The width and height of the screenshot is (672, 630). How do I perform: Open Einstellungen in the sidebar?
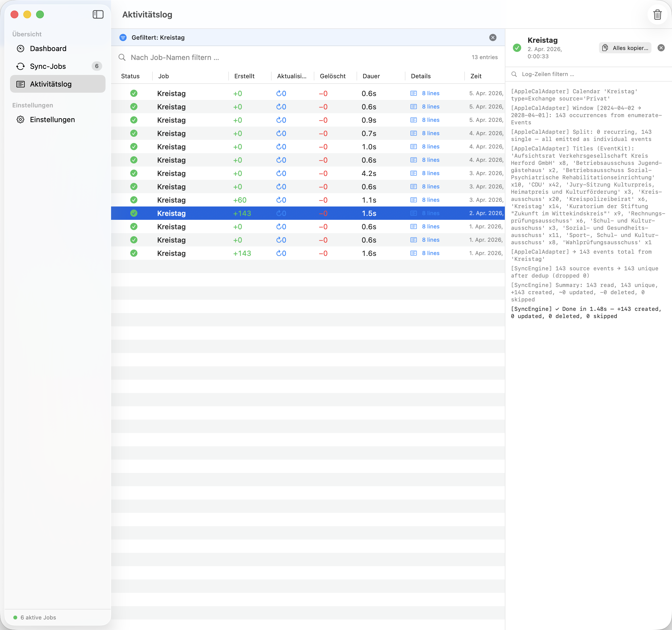pyautogui.click(x=52, y=120)
